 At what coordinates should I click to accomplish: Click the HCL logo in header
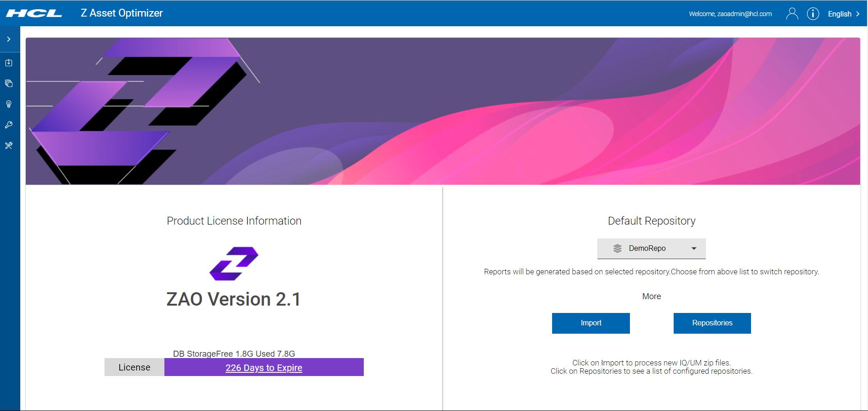(x=34, y=13)
